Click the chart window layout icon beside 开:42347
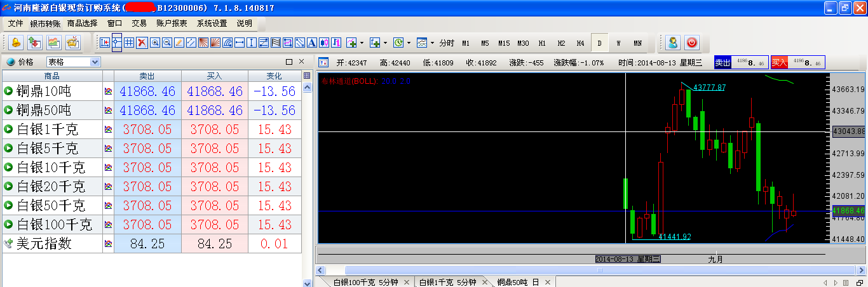868x287 pixels. [x=323, y=62]
